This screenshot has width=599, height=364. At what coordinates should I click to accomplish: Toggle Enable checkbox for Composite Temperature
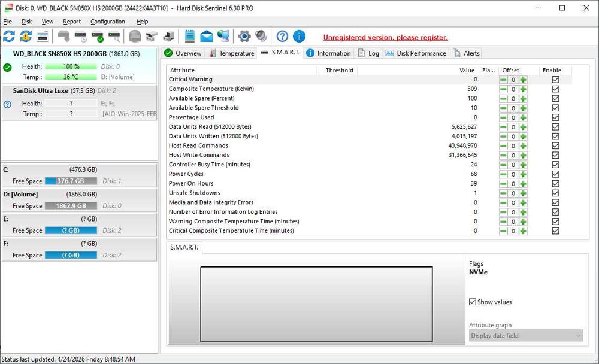click(x=555, y=89)
